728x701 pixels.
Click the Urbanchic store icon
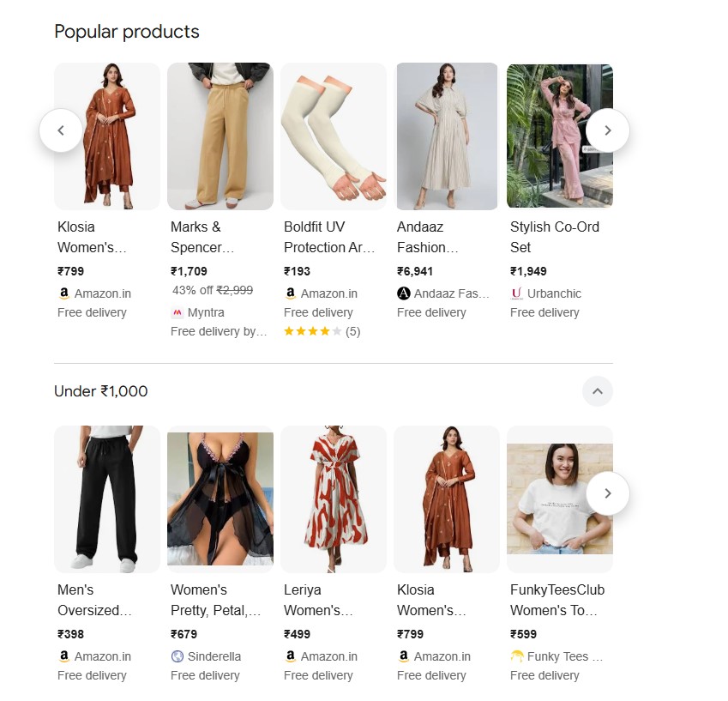click(516, 293)
